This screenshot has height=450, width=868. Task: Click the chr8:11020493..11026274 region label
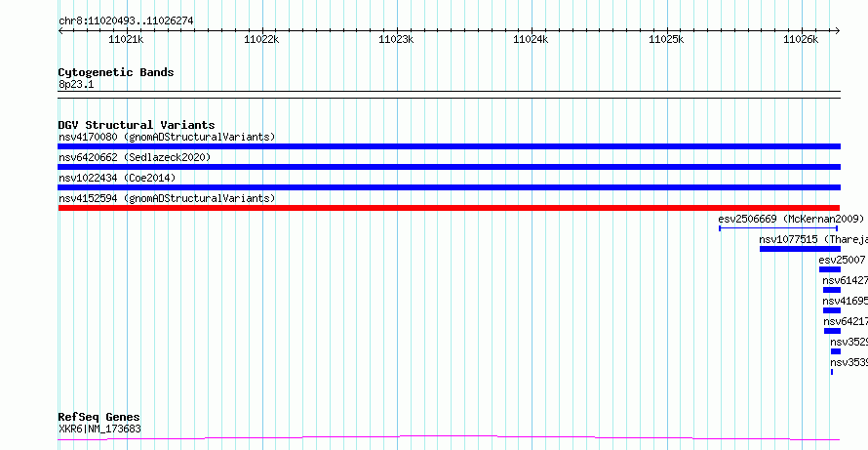click(x=126, y=21)
